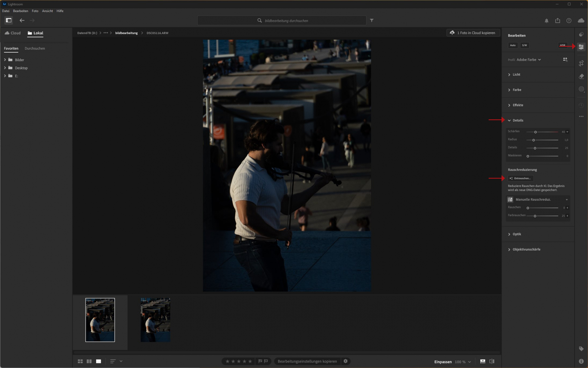Open the Masking tool icon
This screenshot has width=588, height=368.
tap(581, 89)
